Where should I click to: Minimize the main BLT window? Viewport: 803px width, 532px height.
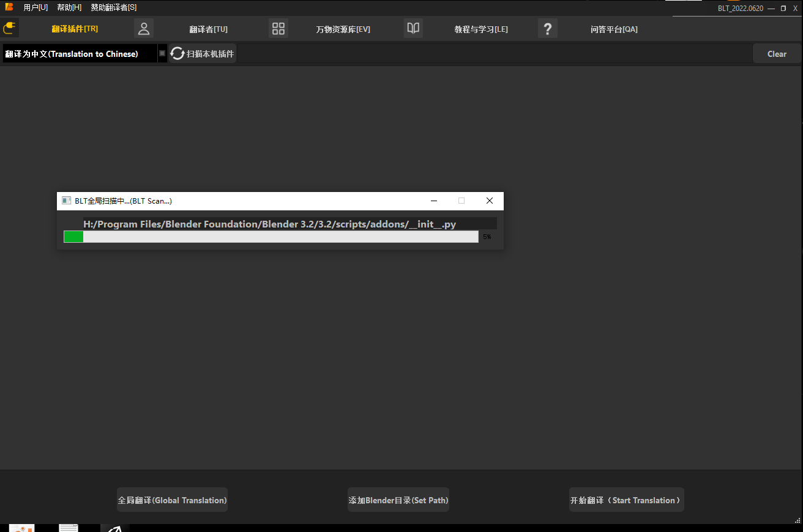coord(771,9)
